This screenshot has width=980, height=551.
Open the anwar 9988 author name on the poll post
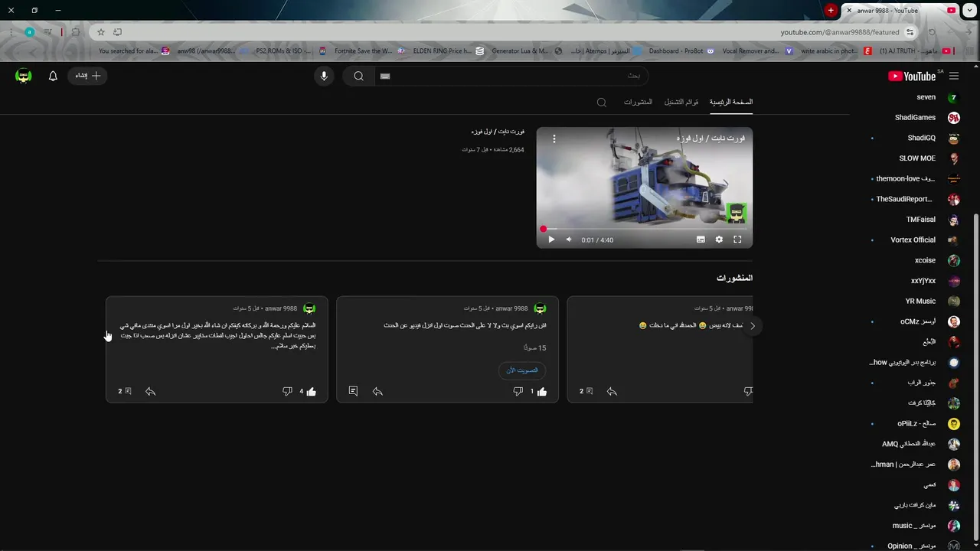(x=511, y=308)
